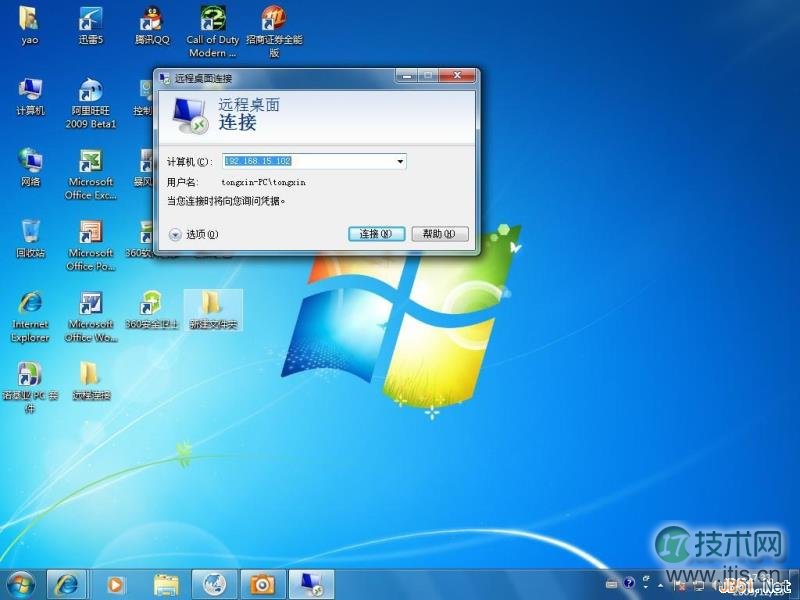Open Windows Explorer folder on taskbar
Viewport: 800px width, 600px height.
166,585
